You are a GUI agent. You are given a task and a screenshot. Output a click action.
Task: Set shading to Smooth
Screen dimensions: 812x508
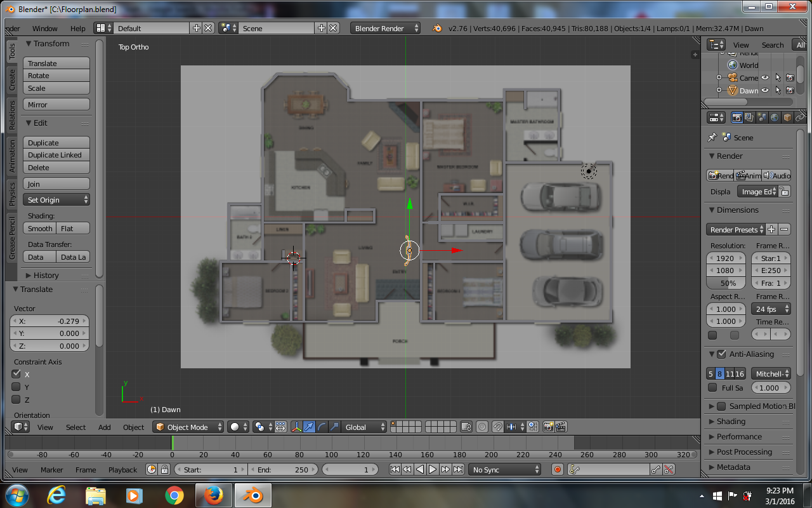40,229
